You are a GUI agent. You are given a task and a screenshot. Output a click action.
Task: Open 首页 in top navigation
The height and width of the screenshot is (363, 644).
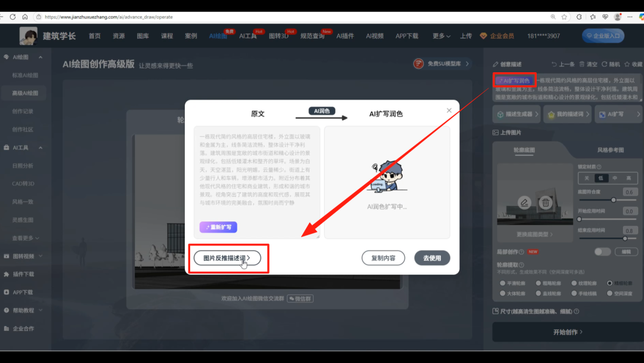point(94,36)
